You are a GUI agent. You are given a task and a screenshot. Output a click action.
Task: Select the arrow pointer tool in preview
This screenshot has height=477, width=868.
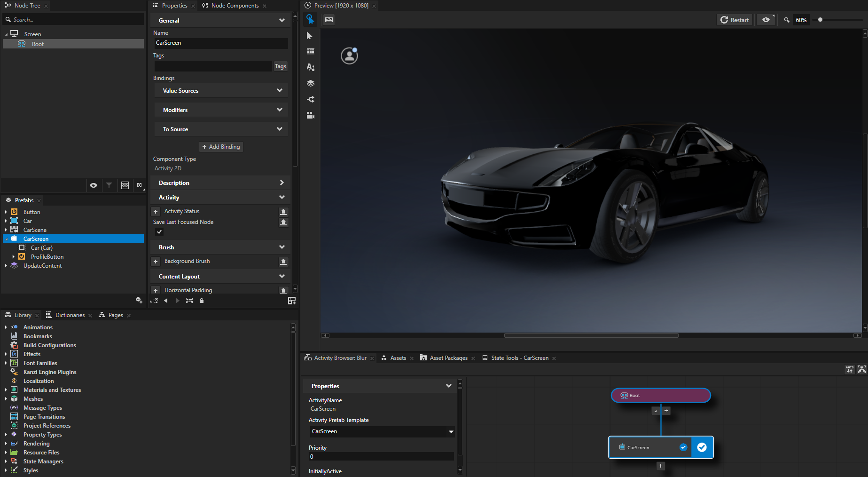(309, 36)
